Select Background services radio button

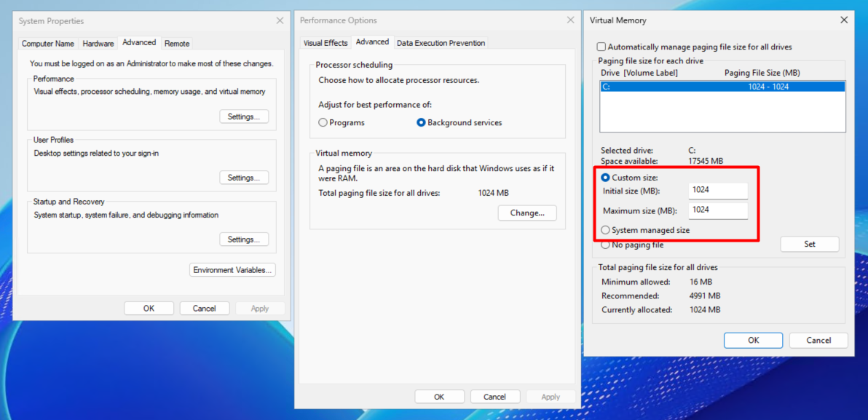pyautogui.click(x=459, y=123)
